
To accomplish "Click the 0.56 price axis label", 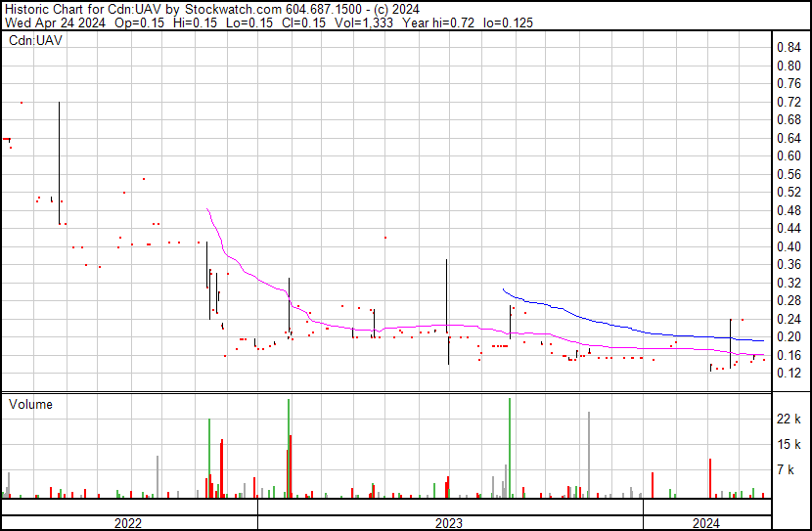I will [x=789, y=174].
